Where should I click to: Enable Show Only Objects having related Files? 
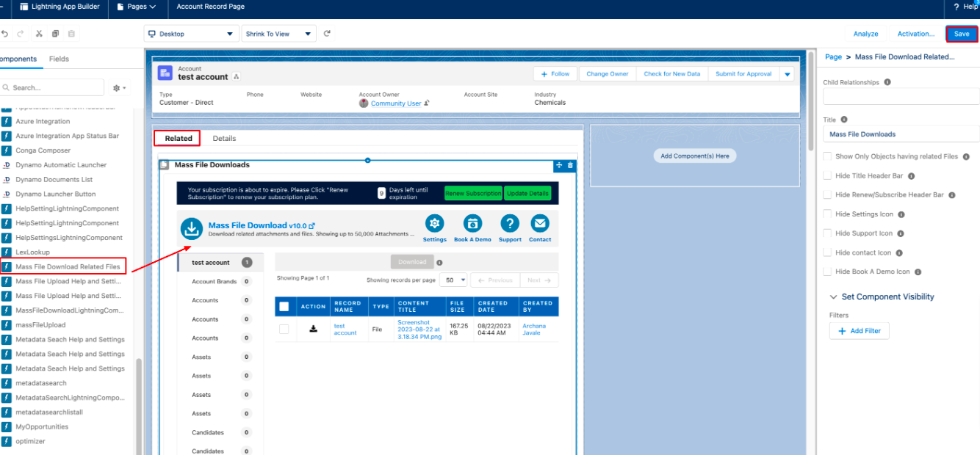828,156
